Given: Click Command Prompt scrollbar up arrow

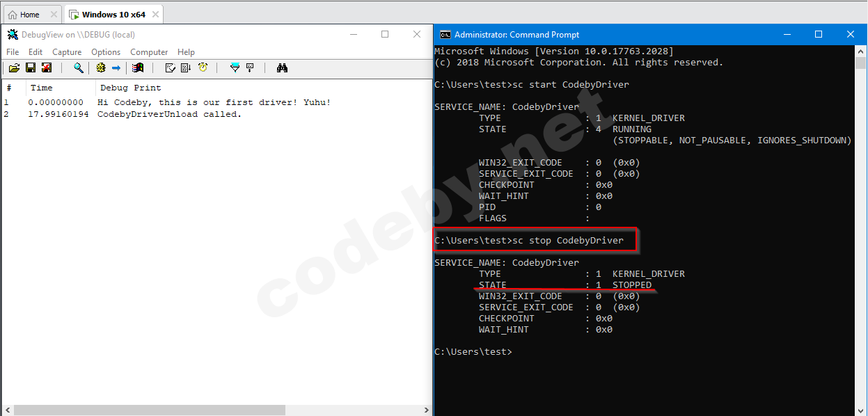Looking at the screenshot, I should [x=861, y=51].
